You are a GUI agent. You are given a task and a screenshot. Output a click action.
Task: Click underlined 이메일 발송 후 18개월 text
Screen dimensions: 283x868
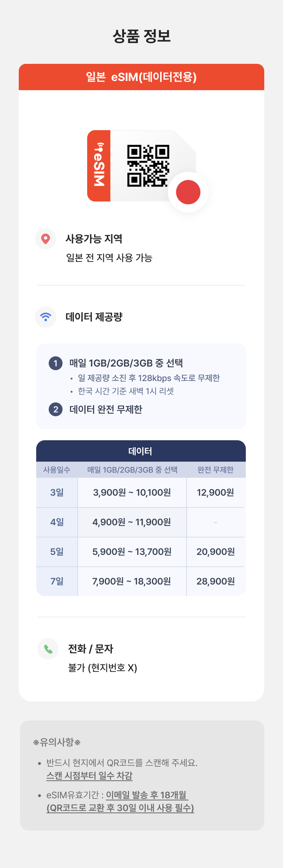click(147, 795)
